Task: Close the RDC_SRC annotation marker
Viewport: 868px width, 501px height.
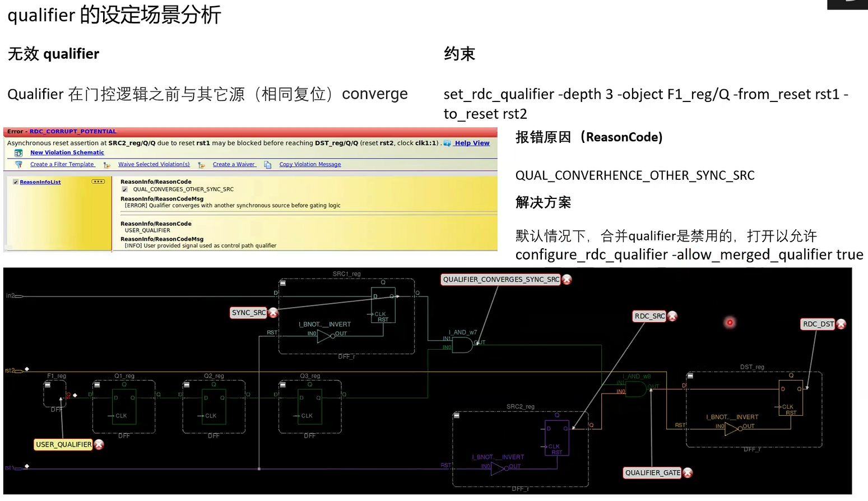Action: [x=672, y=316]
